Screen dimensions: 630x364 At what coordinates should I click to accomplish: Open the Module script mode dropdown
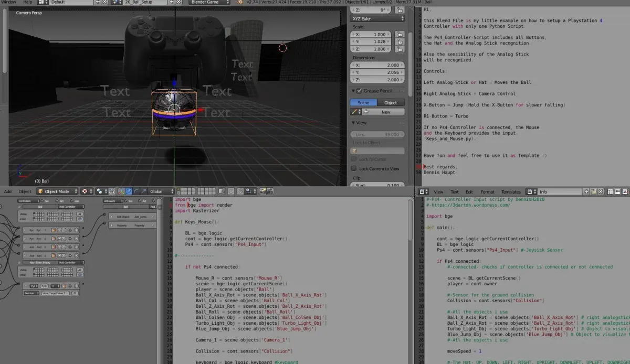32,293
